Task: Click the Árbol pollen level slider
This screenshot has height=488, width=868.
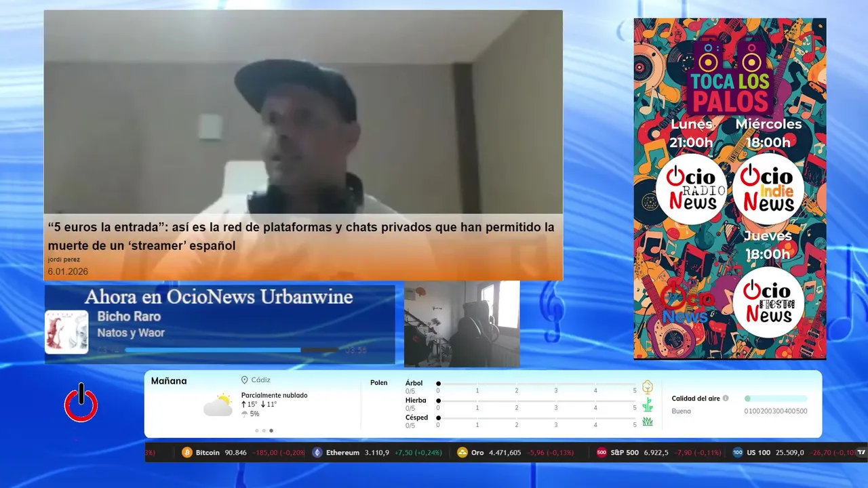Action: (x=537, y=384)
